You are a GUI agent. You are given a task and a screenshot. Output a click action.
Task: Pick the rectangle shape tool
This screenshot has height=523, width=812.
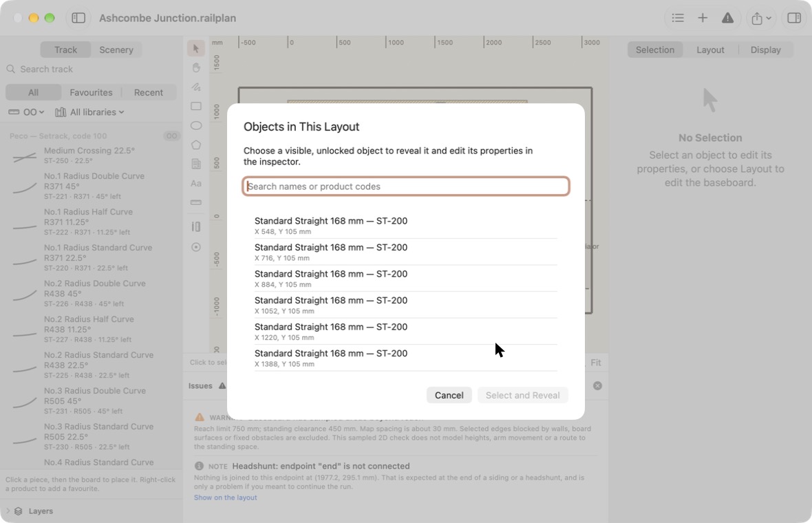(195, 106)
